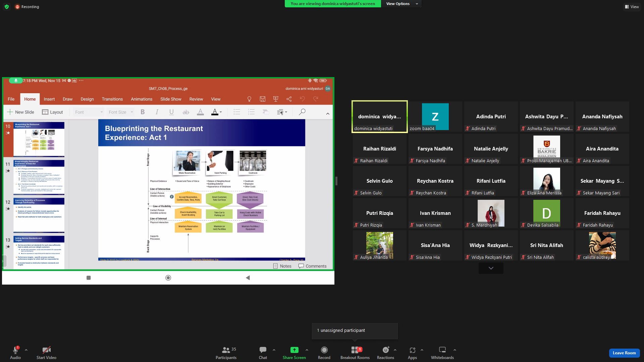The width and height of the screenshot is (644, 362).
Task: Click the text highlight color icon
Action: pos(200,112)
